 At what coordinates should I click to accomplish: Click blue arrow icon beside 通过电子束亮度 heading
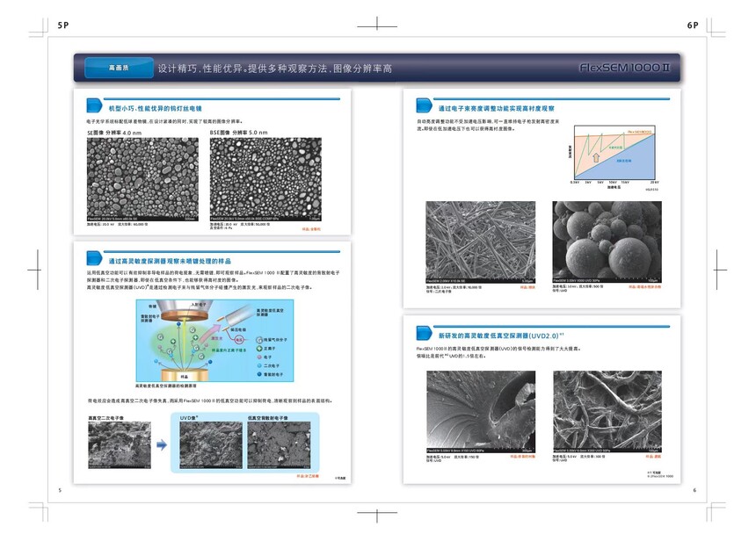[424, 105]
